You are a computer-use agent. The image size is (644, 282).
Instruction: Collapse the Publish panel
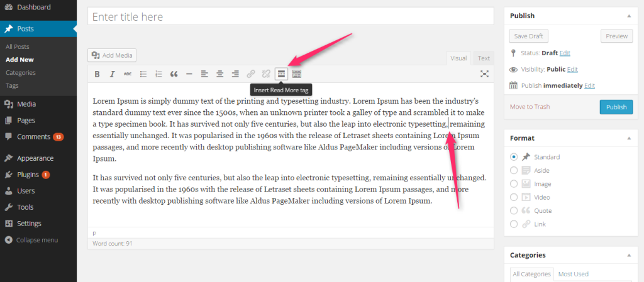(629, 16)
